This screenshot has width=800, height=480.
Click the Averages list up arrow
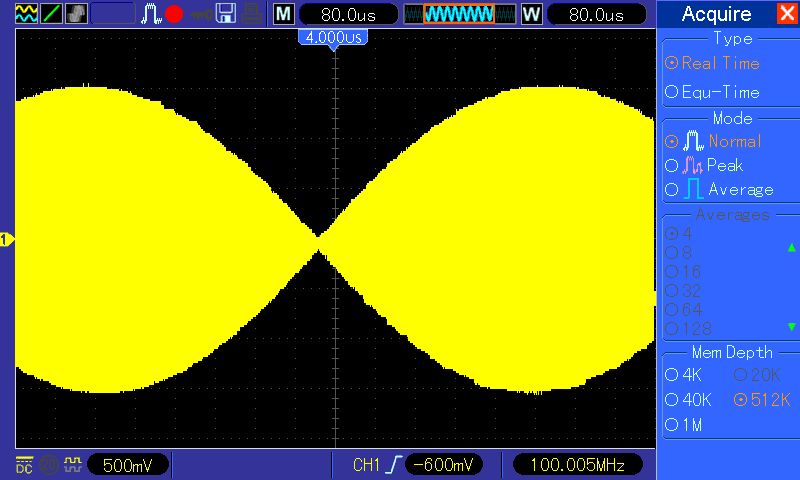click(x=791, y=247)
